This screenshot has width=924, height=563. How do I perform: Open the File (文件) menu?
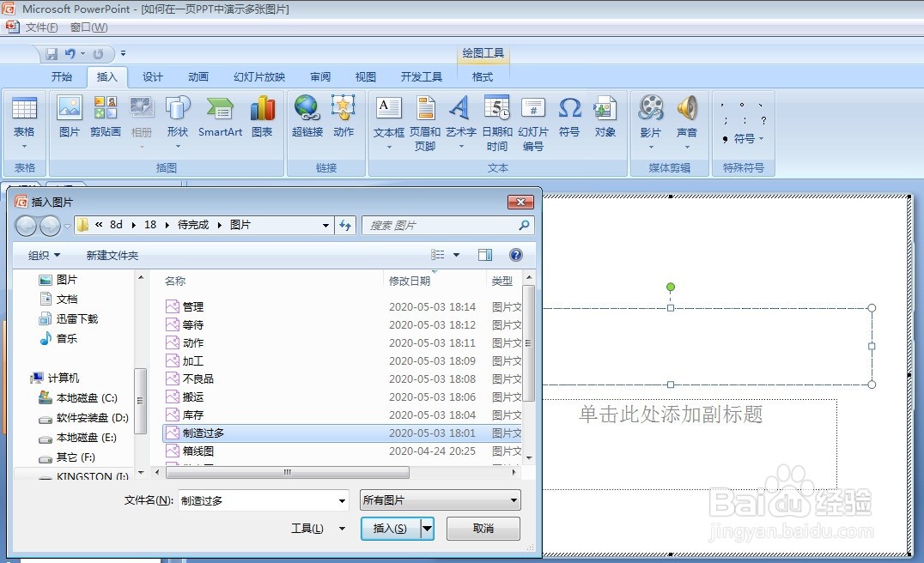point(41,27)
